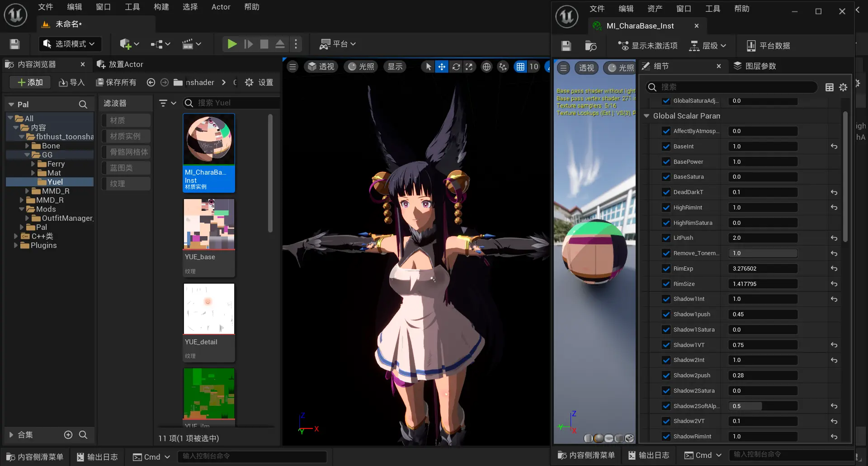Click the Platform Data button

tap(768, 46)
